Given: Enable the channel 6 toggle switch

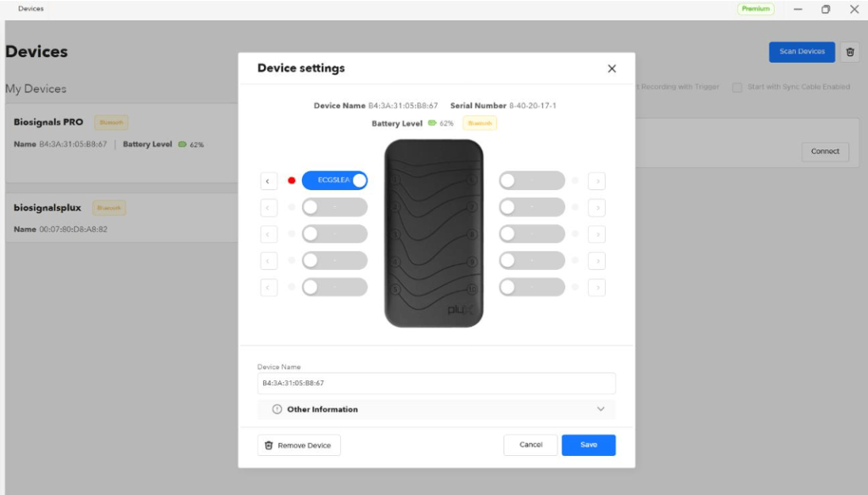Looking at the screenshot, I should pyautogui.click(x=532, y=181).
